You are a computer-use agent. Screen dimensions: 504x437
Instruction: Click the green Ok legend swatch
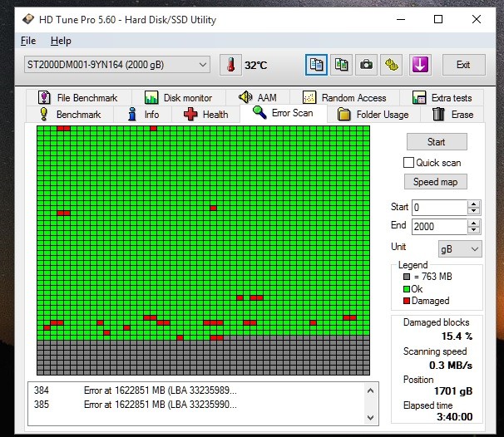coord(407,289)
